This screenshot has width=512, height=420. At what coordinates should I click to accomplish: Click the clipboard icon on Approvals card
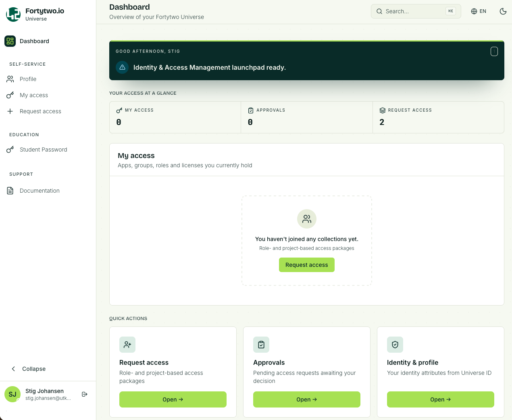pos(261,345)
